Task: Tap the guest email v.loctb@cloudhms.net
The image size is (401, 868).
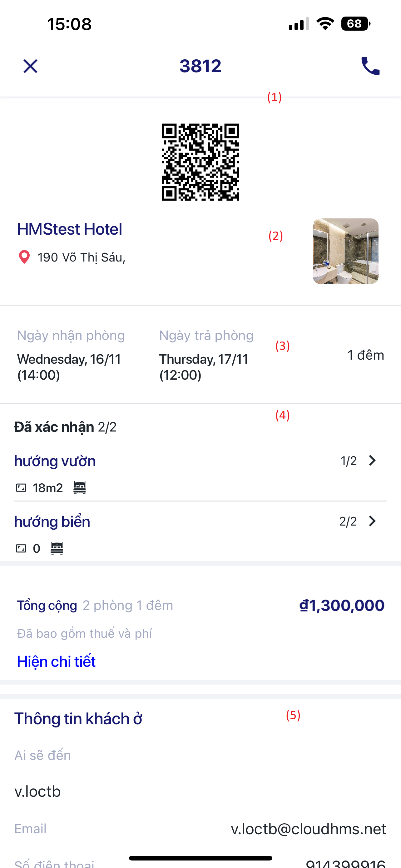Action: click(x=308, y=829)
